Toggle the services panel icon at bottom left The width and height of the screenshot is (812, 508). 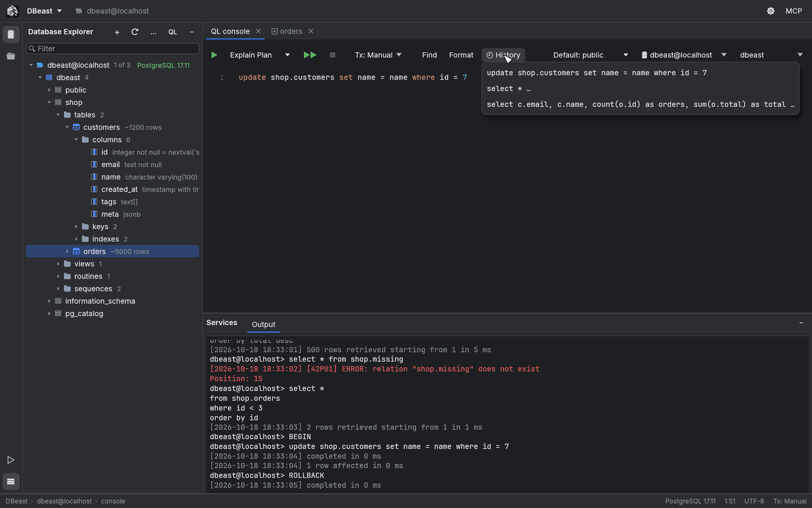11,481
